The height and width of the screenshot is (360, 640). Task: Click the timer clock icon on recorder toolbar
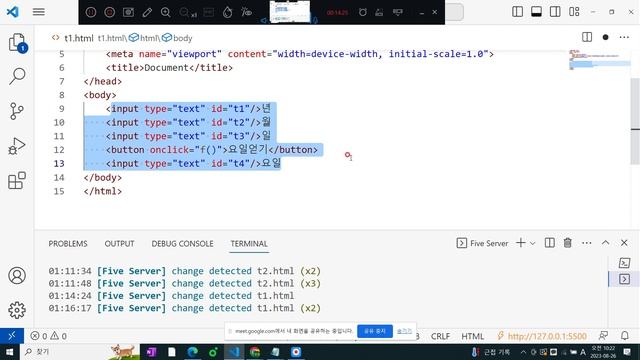pos(362,12)
